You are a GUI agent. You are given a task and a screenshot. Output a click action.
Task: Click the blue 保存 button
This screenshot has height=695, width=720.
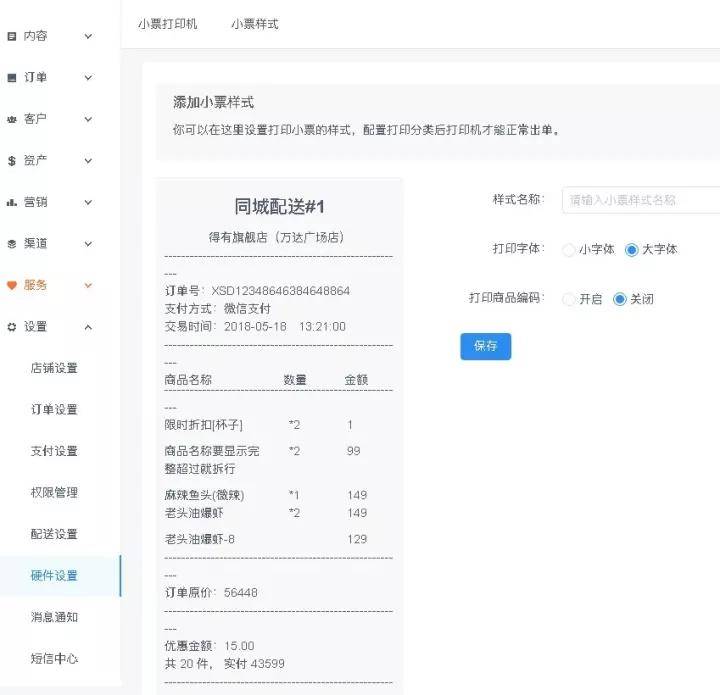click(x=485, y=346)
